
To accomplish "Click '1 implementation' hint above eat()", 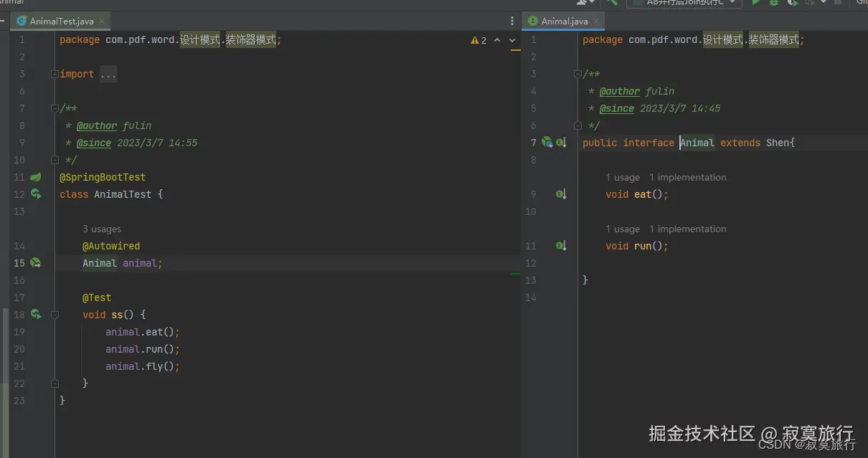I will 688,178.
